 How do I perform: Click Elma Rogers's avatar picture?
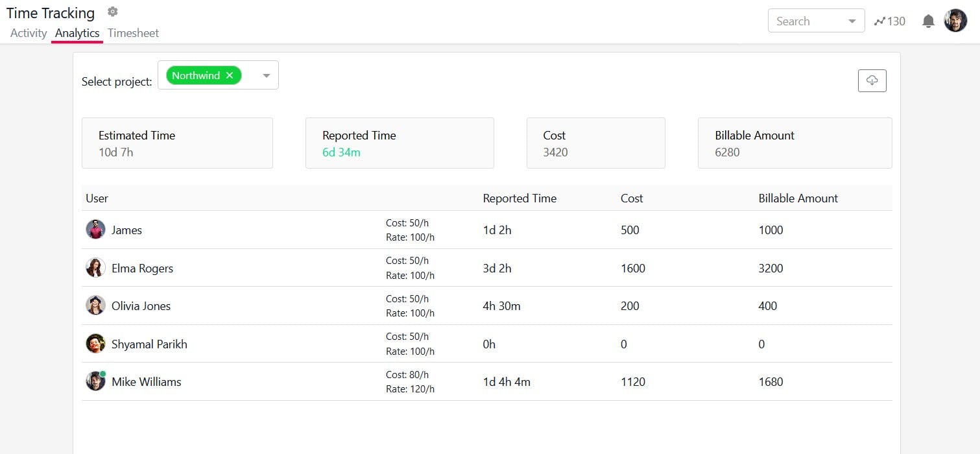tap(95, 268)
